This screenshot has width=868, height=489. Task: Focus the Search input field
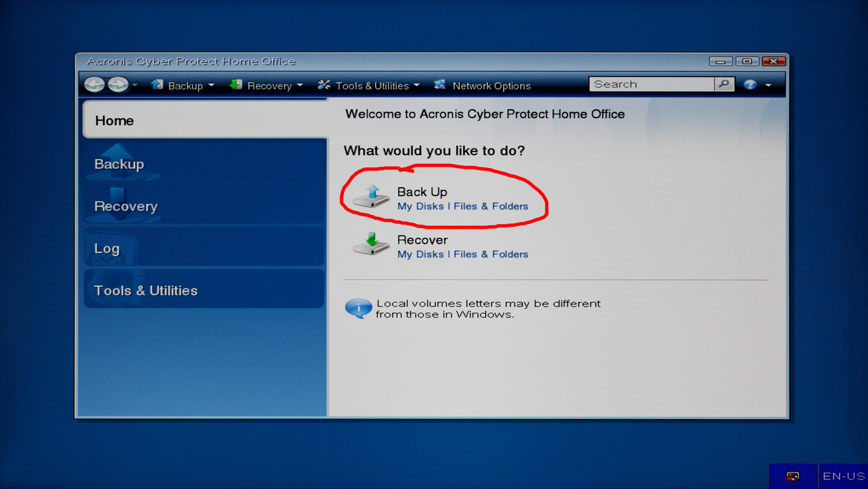pyautogui.click(x=652, y=84)
